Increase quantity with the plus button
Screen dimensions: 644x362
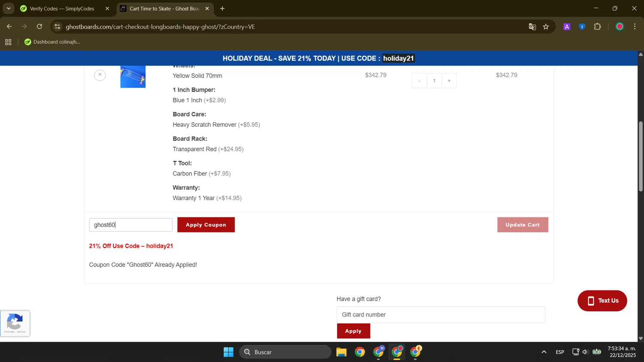pos(449,81)
